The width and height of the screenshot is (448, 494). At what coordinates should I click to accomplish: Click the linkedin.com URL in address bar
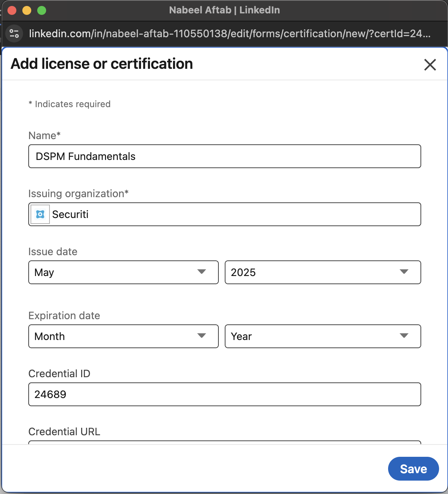[x=230, y=33]
